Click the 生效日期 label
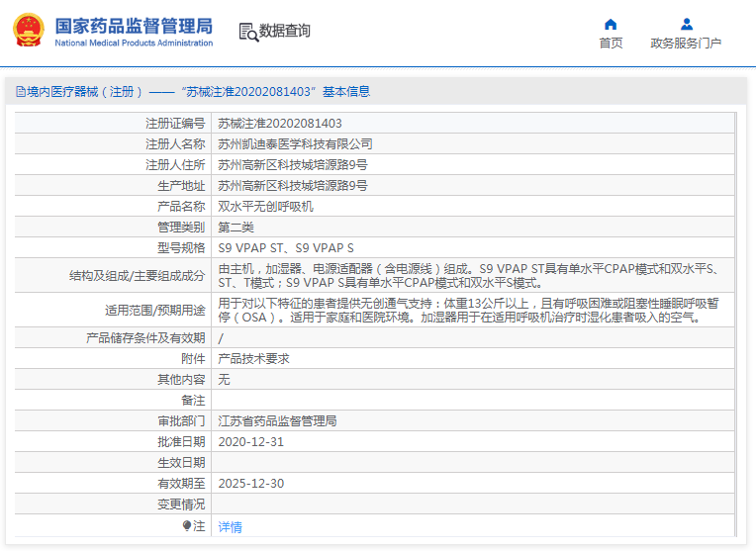 tap(181, 462)
